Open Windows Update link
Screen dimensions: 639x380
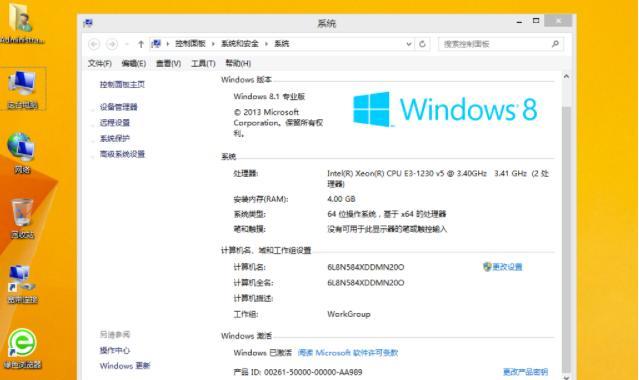coord(125,366)
